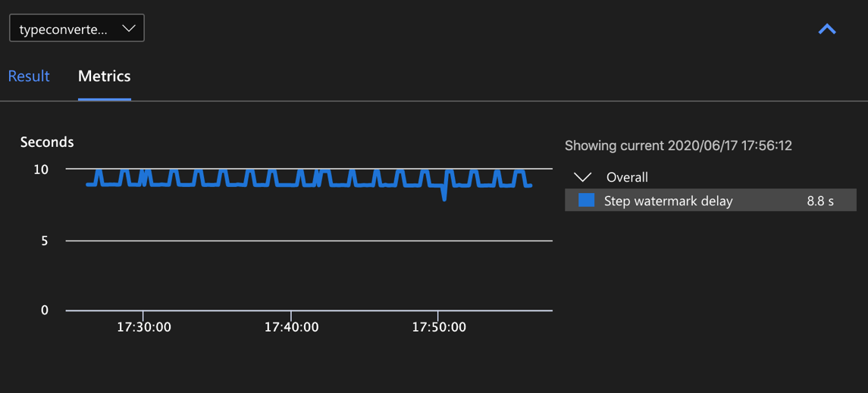Click the 10 value on the y-axis
868x393 pixels.
pyautogui.click(x=41, y=170)
